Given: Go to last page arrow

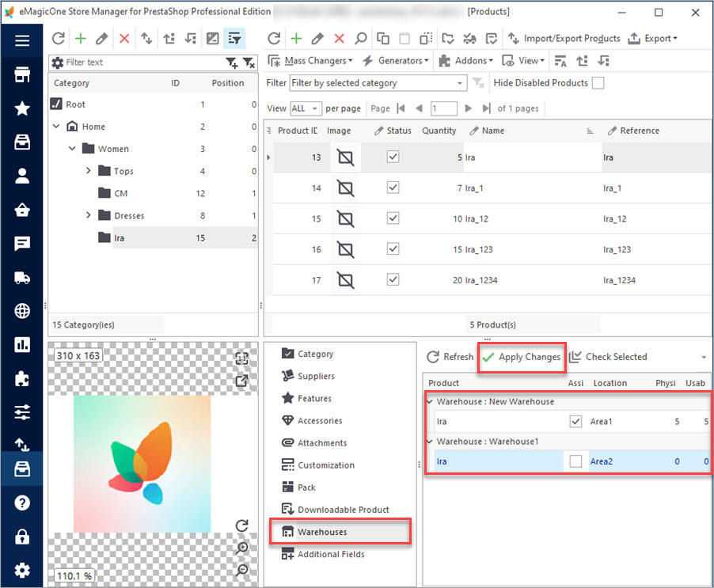Looking at the screenshot, I should [x=486, y=108].
